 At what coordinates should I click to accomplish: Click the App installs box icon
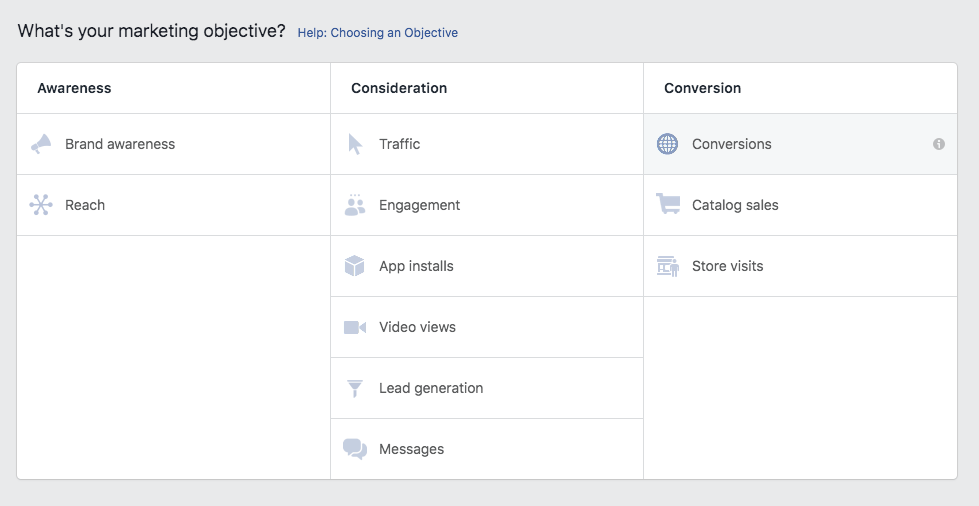point(355,266)
